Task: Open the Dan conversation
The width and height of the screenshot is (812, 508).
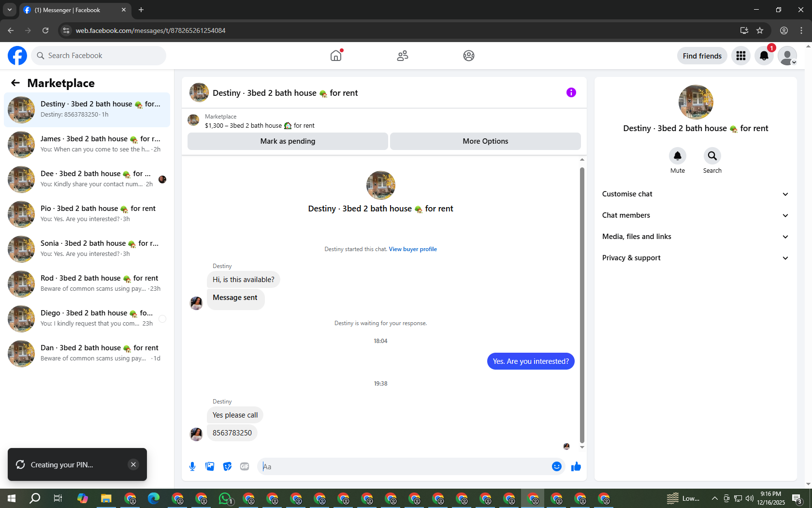Action: click(87, 354)
